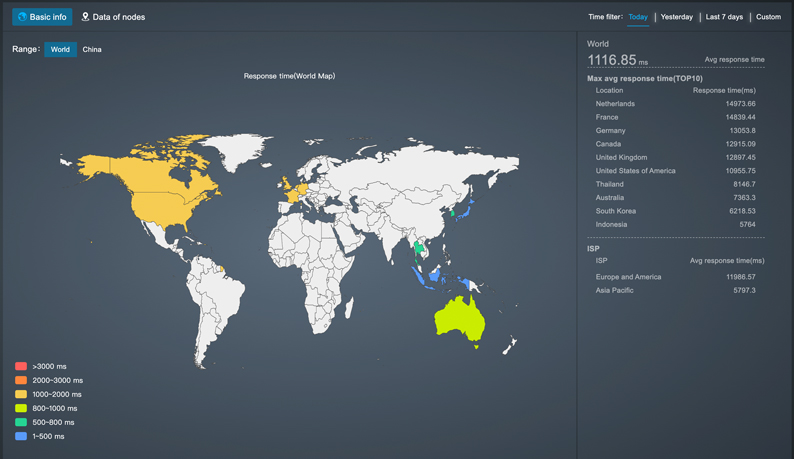
Task: Filter time by Today
Action: point(638,17)
